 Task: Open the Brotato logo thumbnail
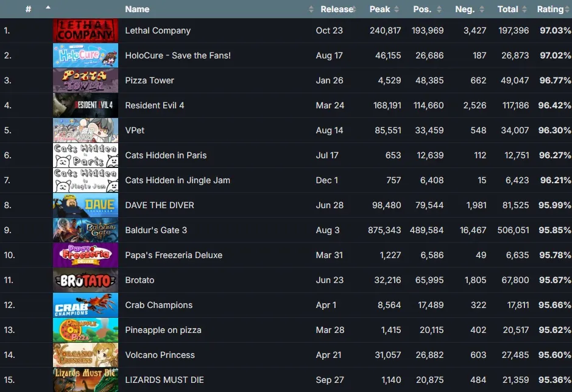[x=85, y=280]
